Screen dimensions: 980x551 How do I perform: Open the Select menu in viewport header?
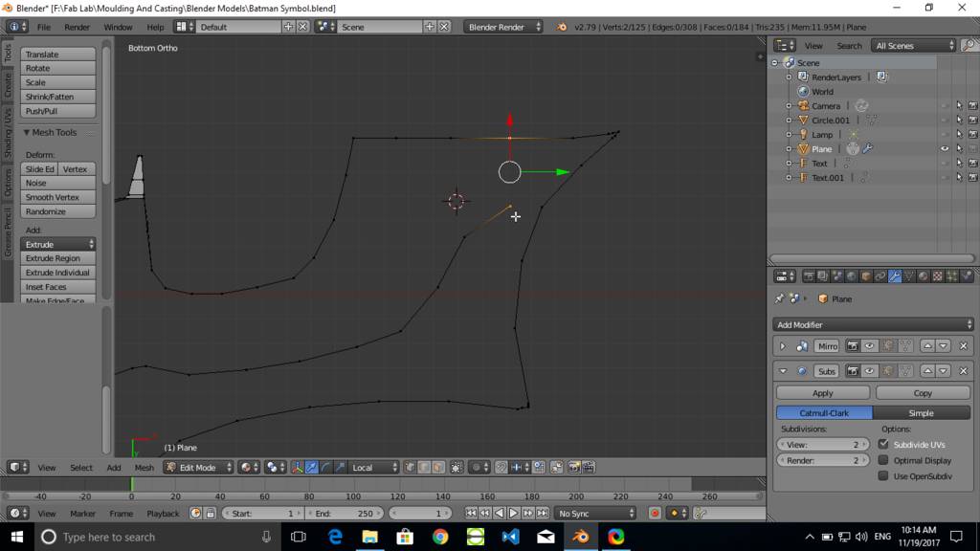point(80,467)
